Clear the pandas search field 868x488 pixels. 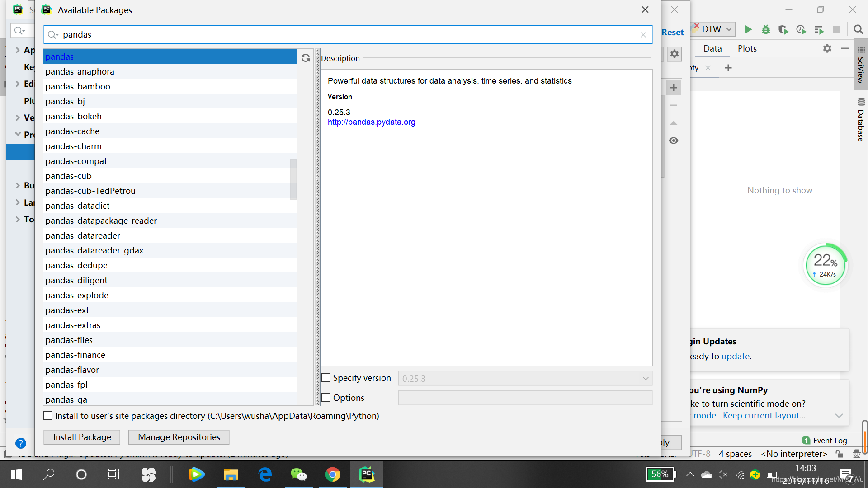(643, 35)
